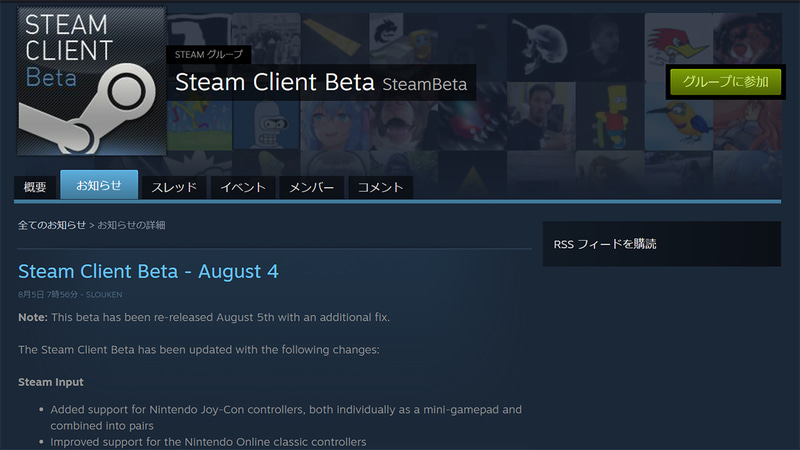Click the SLOUKEN author name

tap(104, 295)
